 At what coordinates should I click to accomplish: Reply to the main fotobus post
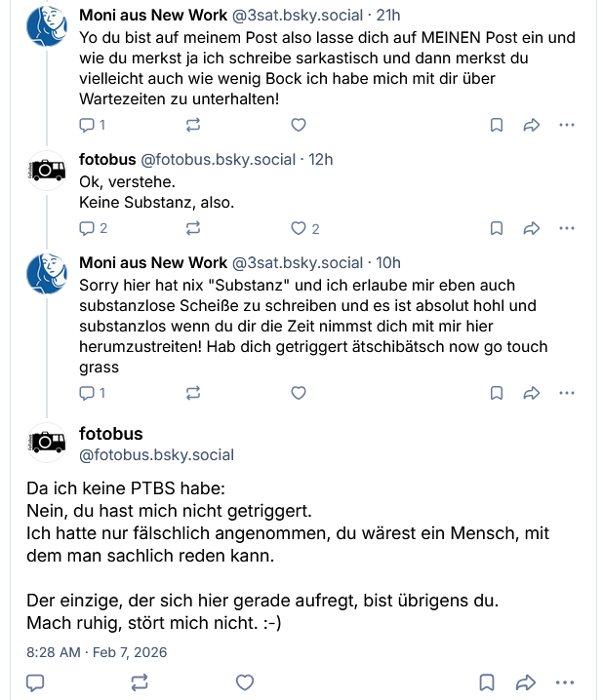[x=34, y=682]
